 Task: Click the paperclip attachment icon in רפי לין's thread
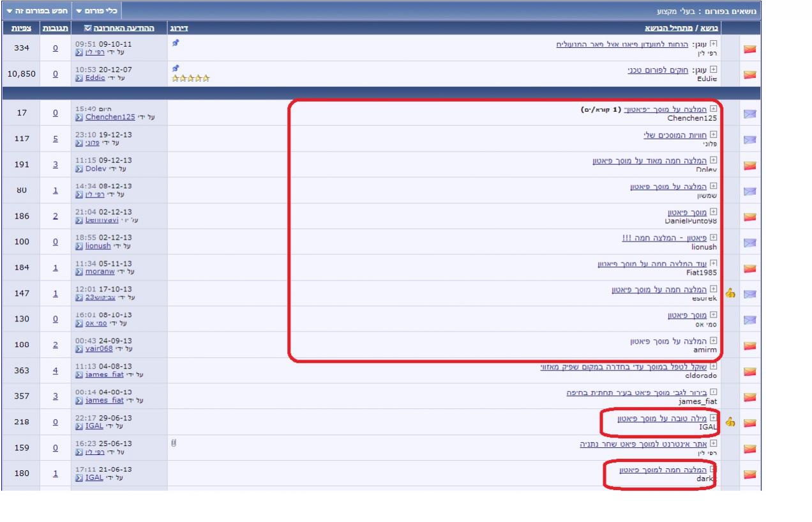[173, 442]
